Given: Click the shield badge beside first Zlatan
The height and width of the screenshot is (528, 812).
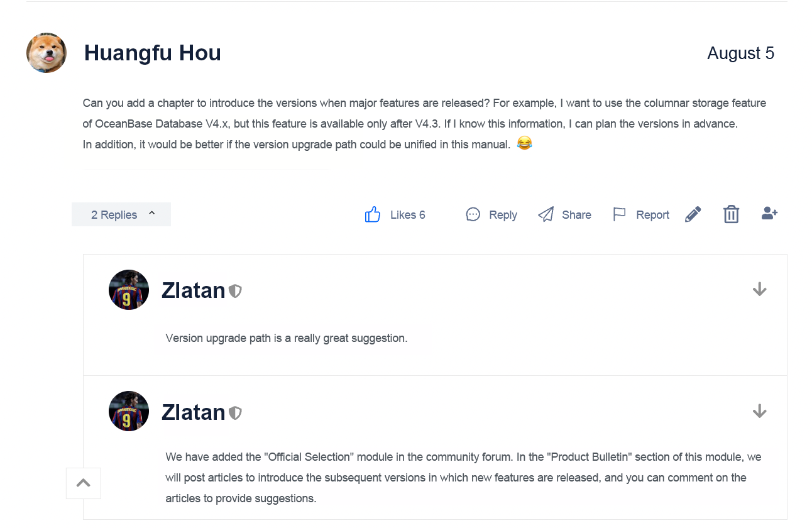Looking at the screenshot, I should tap(235, 291).
